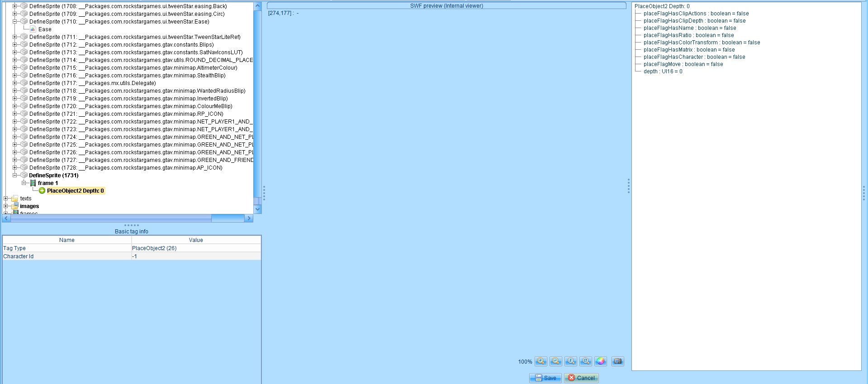Expand the DefineSprite 1713 SatNavIconsLUT node
The image size is (868, 384).
coord(14,52)
